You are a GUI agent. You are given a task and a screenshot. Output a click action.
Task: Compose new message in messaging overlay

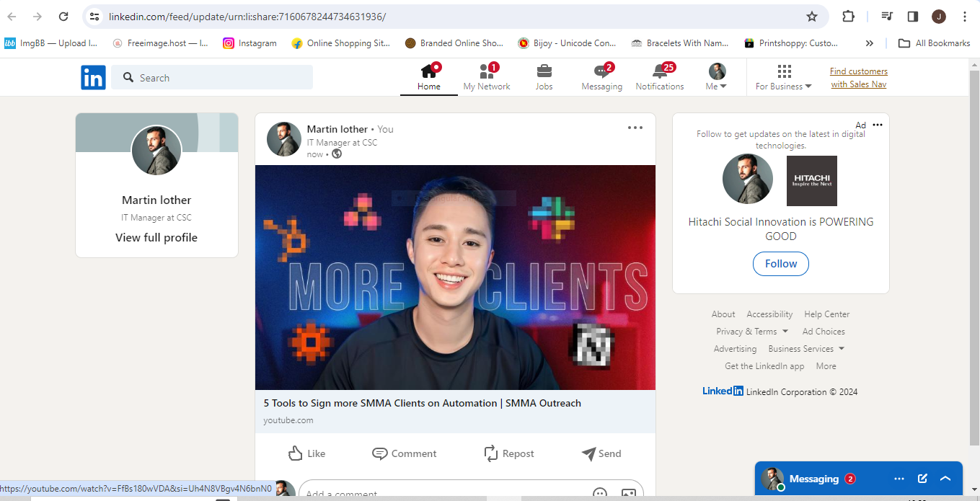[922, 479]
